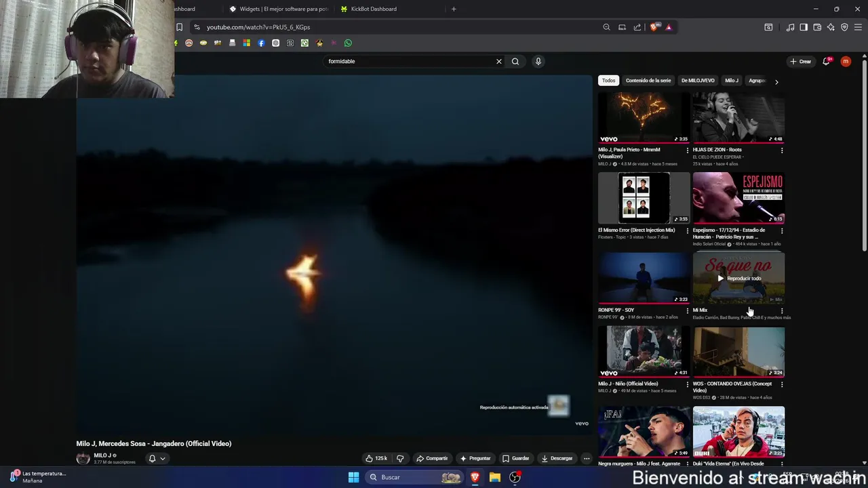Image resolution: width=868 pixels, height=488 pixels.
Task: Open YouTube notifications bell
Action: pos(827,61)
